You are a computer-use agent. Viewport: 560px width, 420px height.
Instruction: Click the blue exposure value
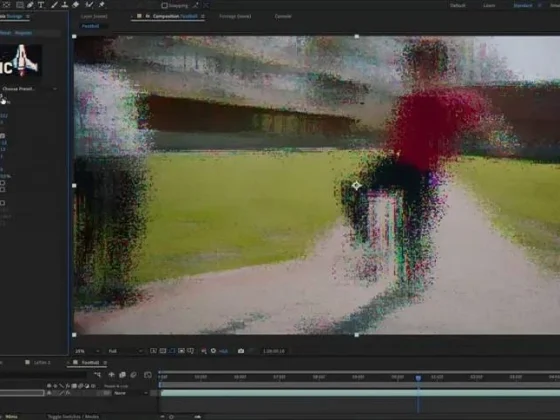coord(224,351)
